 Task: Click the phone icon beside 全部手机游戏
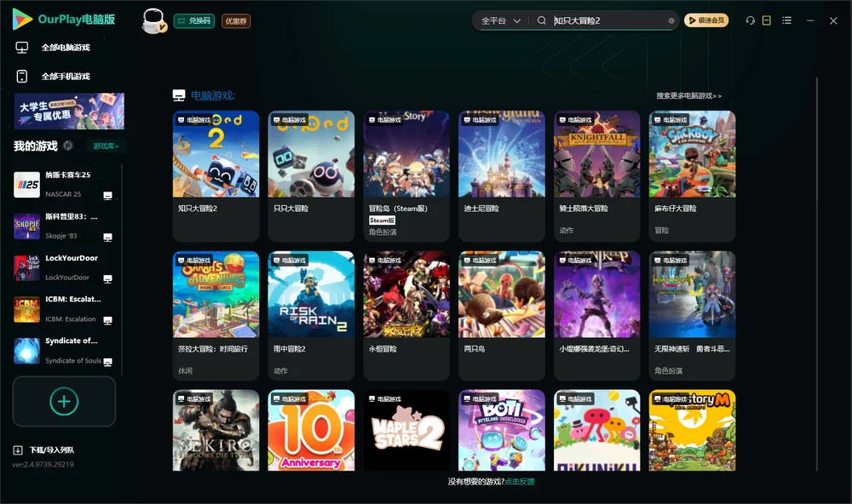(22, 77)
